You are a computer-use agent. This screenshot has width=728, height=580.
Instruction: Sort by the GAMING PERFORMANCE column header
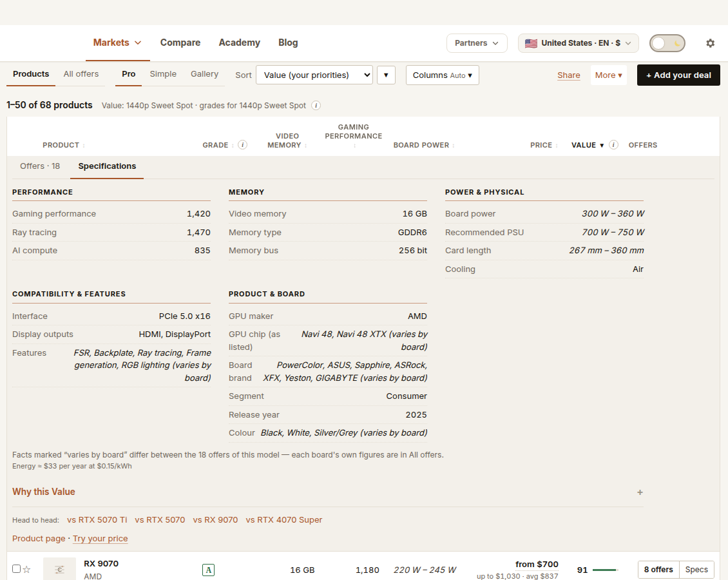pos(353,135)
